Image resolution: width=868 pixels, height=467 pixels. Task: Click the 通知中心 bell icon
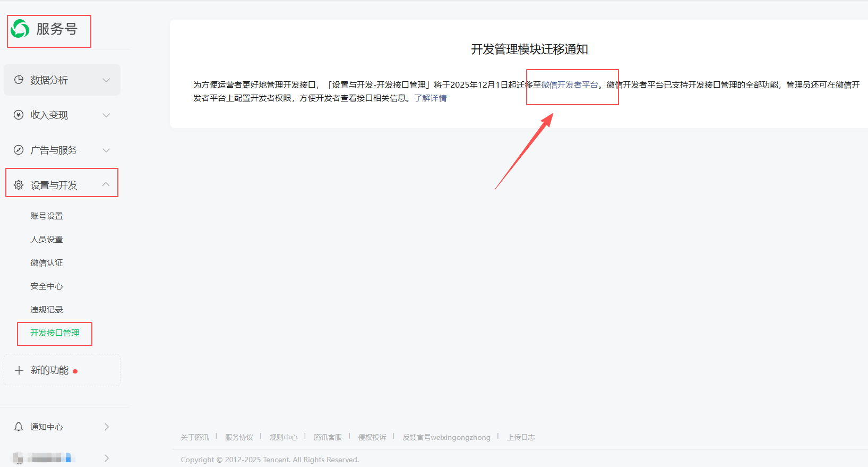(x=19, y=427)
